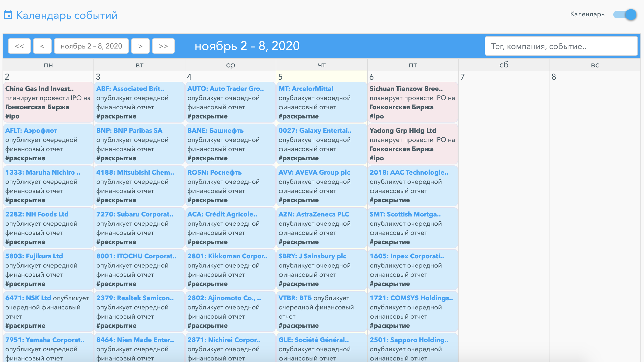Click #ipo tag in China Gas card
Screen dimensions: 644x362
point(12,116)
